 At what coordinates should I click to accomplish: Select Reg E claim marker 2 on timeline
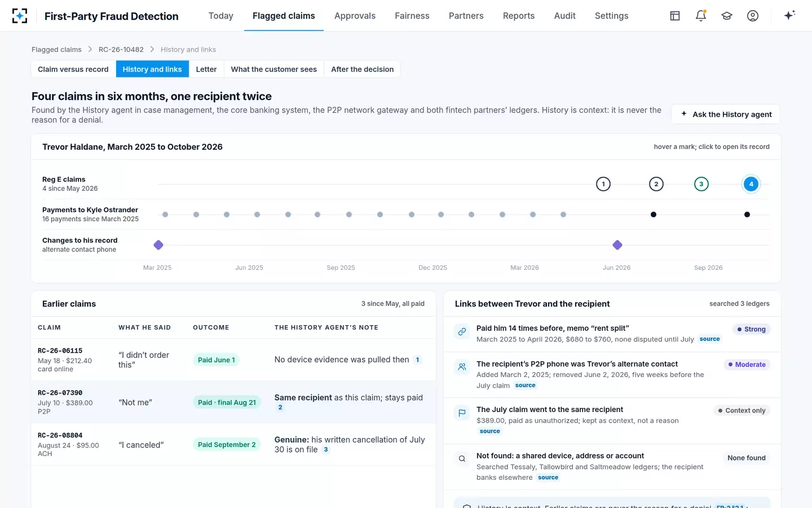click(x=656, y=184)
